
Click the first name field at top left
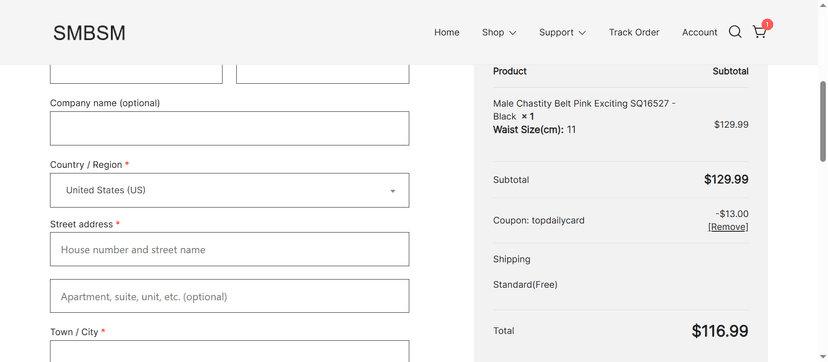point(136,74)
